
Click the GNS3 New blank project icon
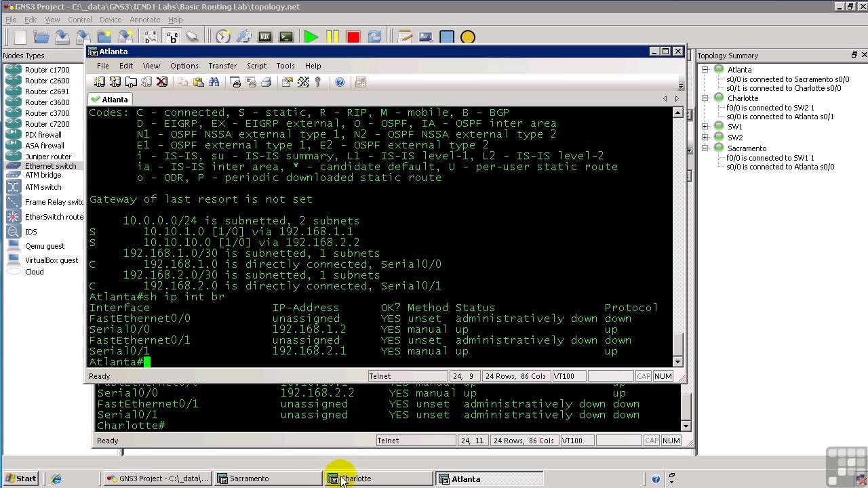20,37
